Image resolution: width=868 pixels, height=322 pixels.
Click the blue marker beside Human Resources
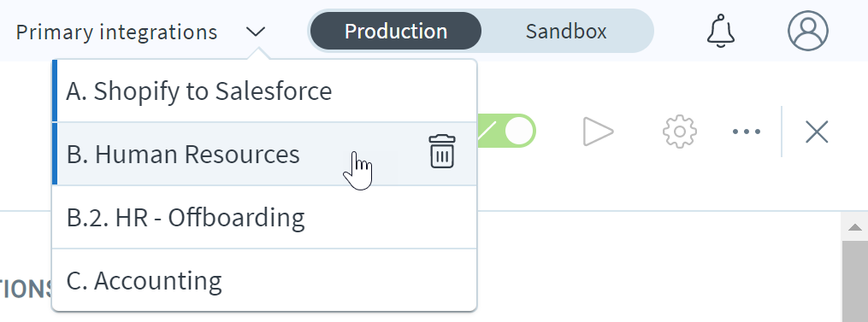[55, 154]
